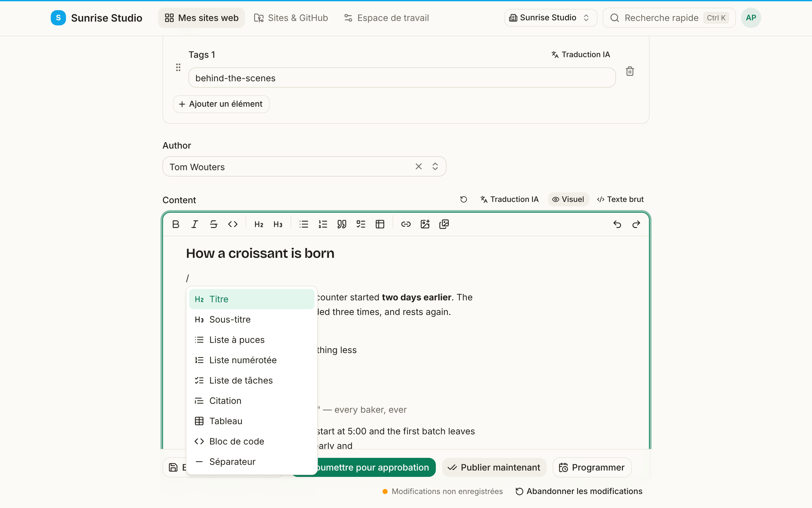Insert link from editor toolbar

pos(406,224)
